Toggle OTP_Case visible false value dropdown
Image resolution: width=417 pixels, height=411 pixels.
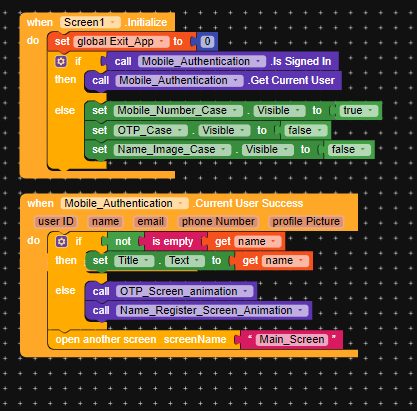pos(305,130)
